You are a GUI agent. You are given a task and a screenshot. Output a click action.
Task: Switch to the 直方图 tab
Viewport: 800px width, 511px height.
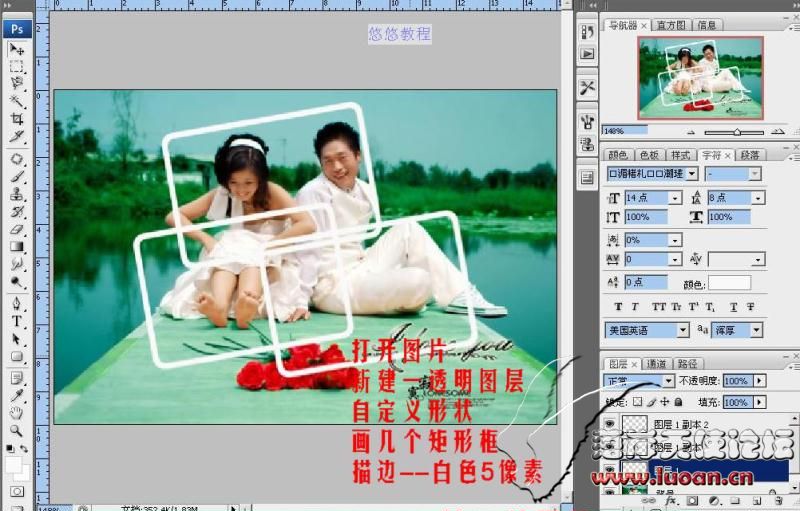click(670, 25)
